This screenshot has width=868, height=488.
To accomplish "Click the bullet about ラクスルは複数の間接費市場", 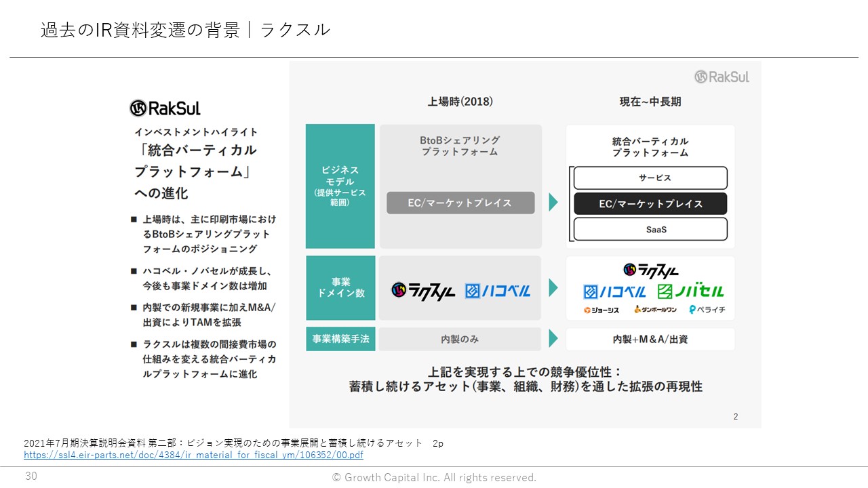I will point(203,359).
